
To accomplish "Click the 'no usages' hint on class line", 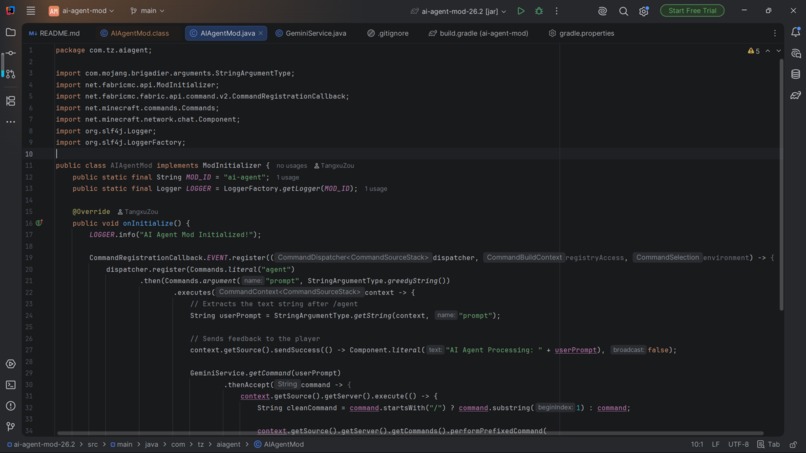I will 291,166.
